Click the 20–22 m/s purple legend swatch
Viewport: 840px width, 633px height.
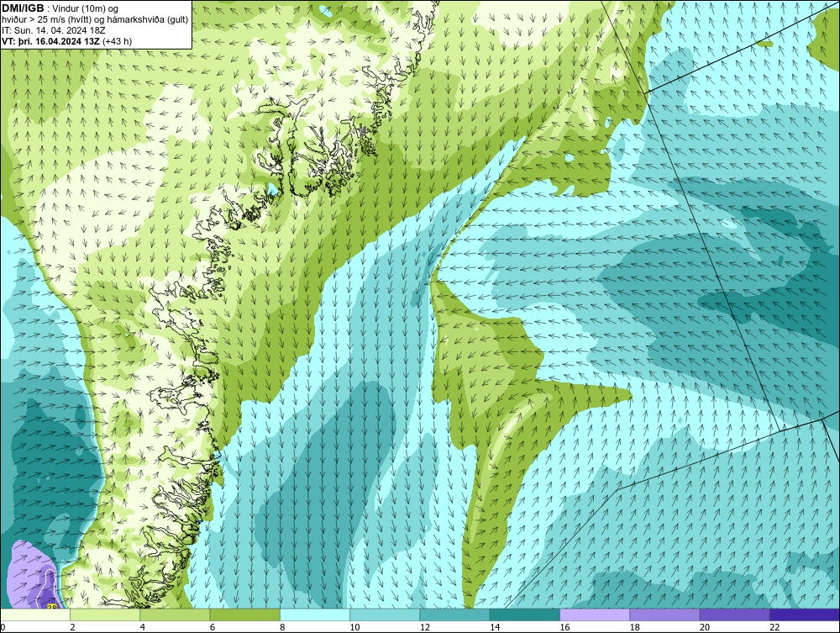point(734,615)
